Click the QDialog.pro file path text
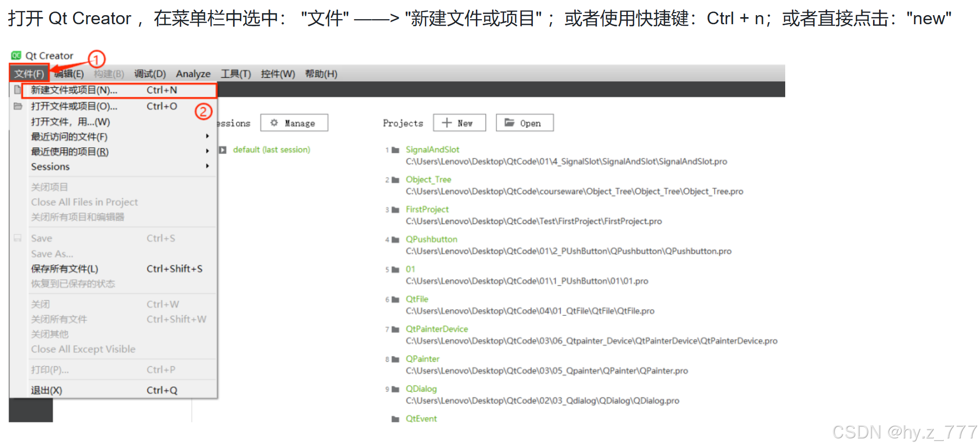 [x=542, y=401]
